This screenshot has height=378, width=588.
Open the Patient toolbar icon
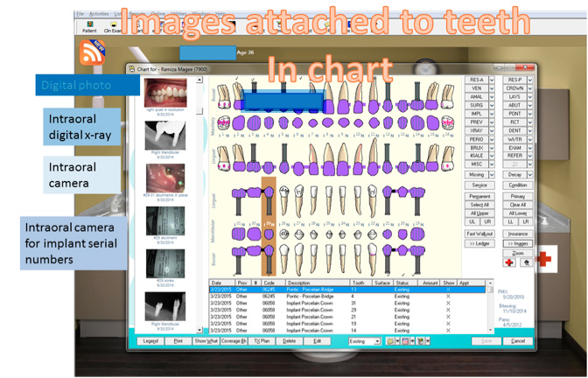[x=89, y=27]
